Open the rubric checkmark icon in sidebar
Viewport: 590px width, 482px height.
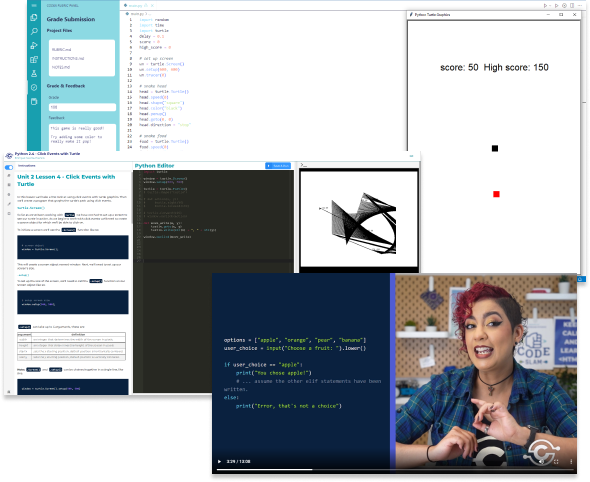(x=34, y=87)
